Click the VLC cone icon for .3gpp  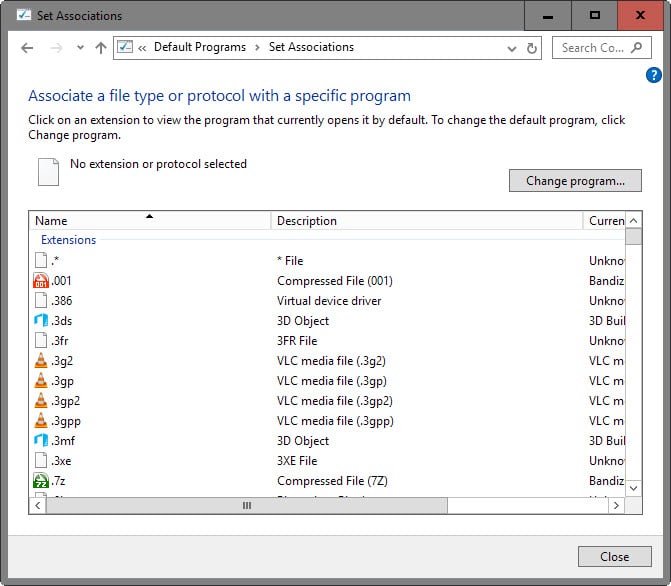tap(41, 421)
